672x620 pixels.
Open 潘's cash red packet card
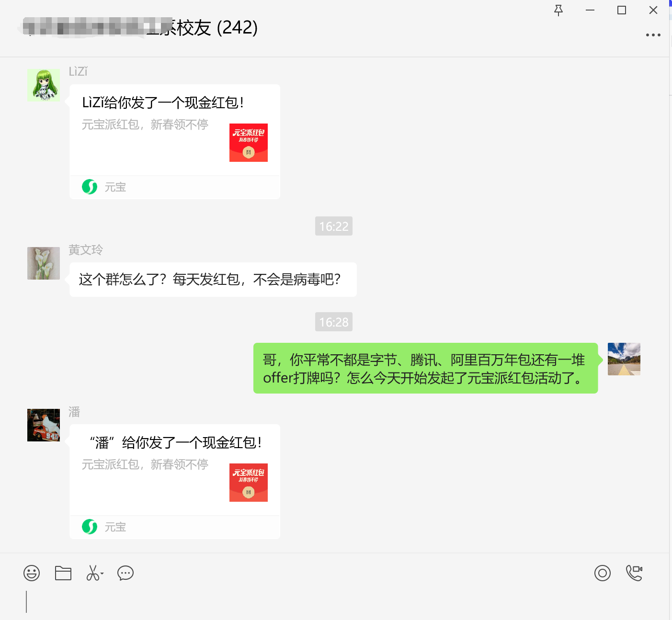tap(175, 470)
